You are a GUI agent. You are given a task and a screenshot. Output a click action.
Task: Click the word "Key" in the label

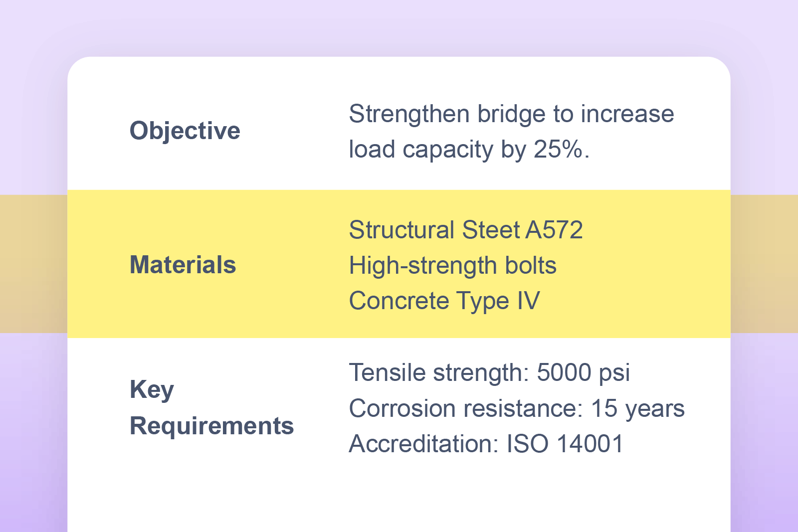152,389
